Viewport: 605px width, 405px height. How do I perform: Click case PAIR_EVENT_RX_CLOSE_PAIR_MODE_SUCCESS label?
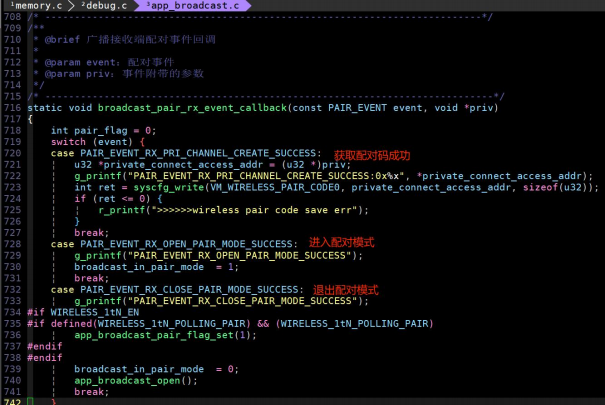pos(177,290)
